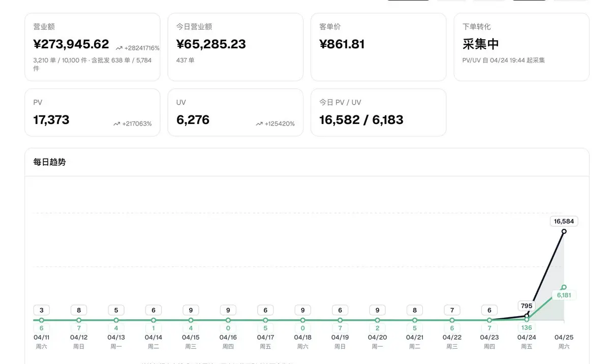Click the black PV data point for 04/25
Viewport: 610px width, 364px height.
point(564,231)
